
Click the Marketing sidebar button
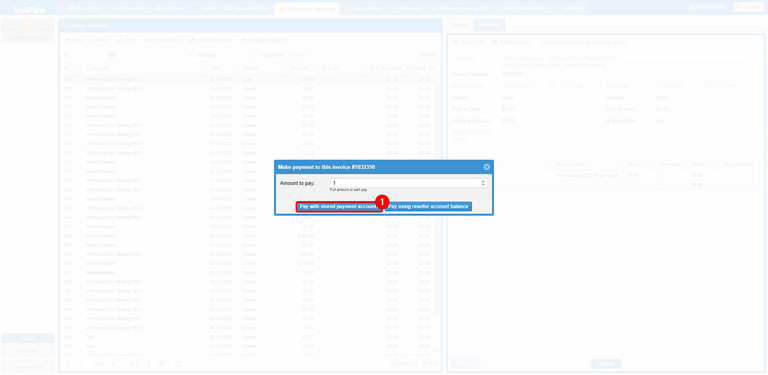pyautogui.click(x=28, y=351)
